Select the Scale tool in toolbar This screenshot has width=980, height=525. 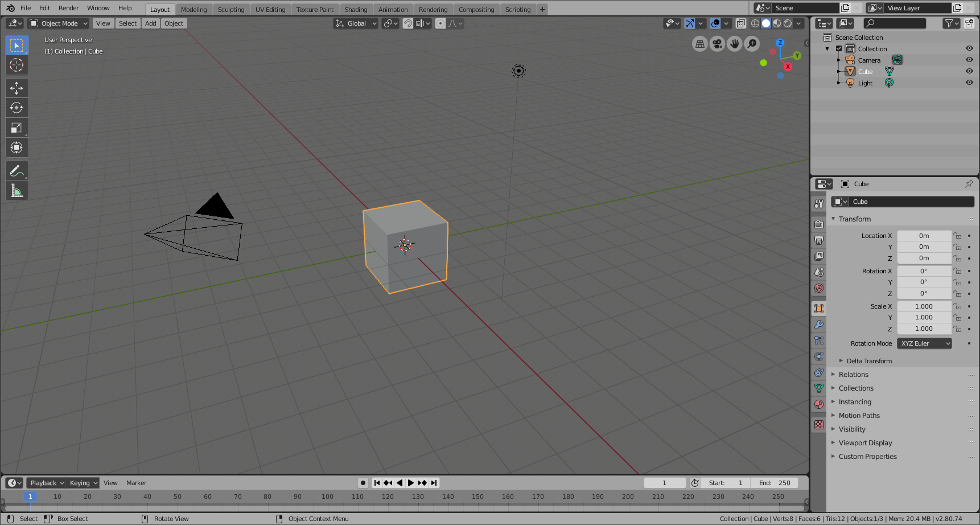click(17, 128)
